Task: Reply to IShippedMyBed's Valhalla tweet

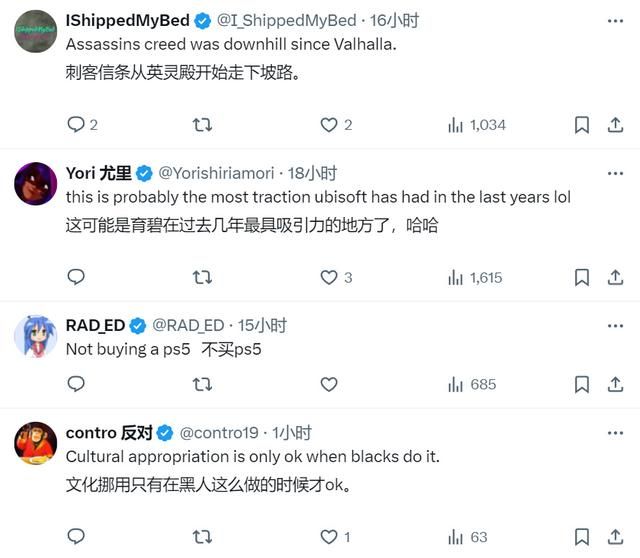Action: [76, 125]
